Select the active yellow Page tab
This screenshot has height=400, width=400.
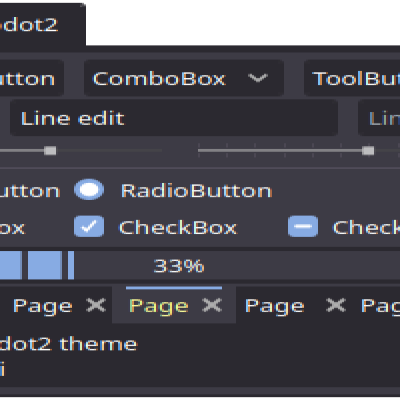click(159, 306)
